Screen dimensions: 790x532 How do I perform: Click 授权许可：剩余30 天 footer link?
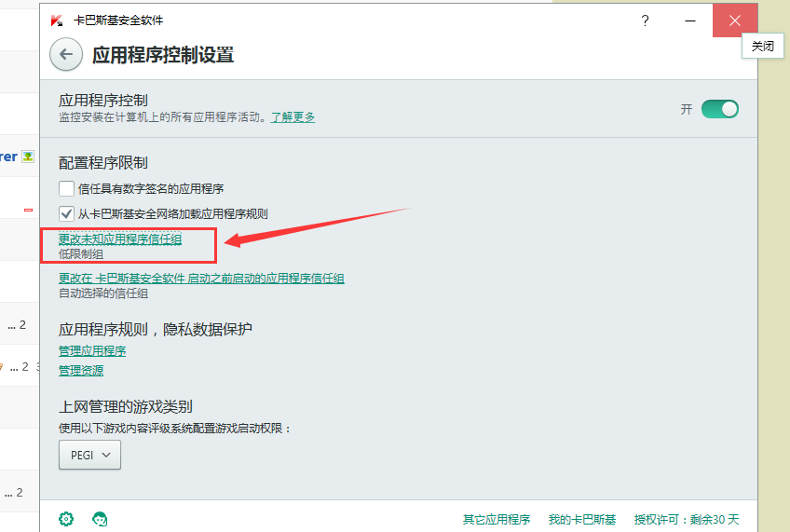pos(687,519)
